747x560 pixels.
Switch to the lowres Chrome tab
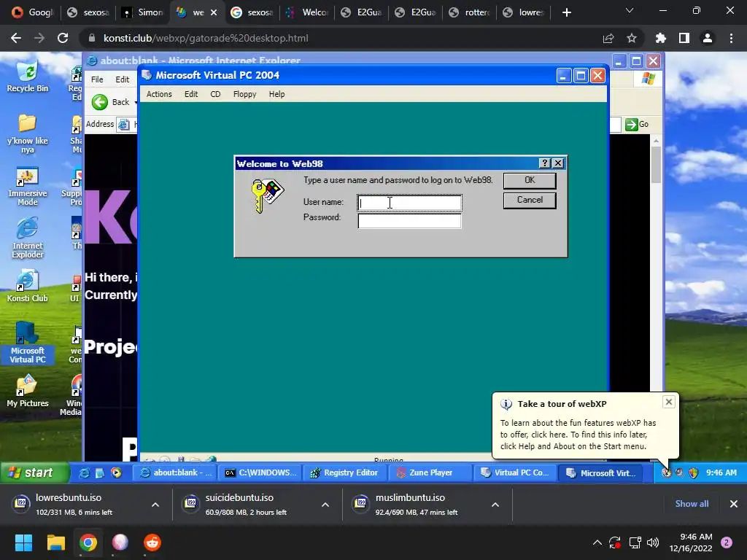click(x=524, y=12)
